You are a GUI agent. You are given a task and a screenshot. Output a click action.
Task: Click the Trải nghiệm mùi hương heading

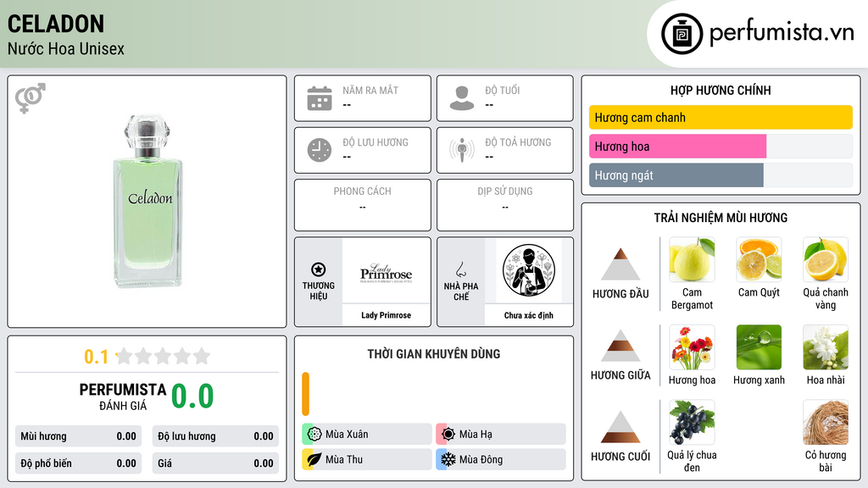721,218
